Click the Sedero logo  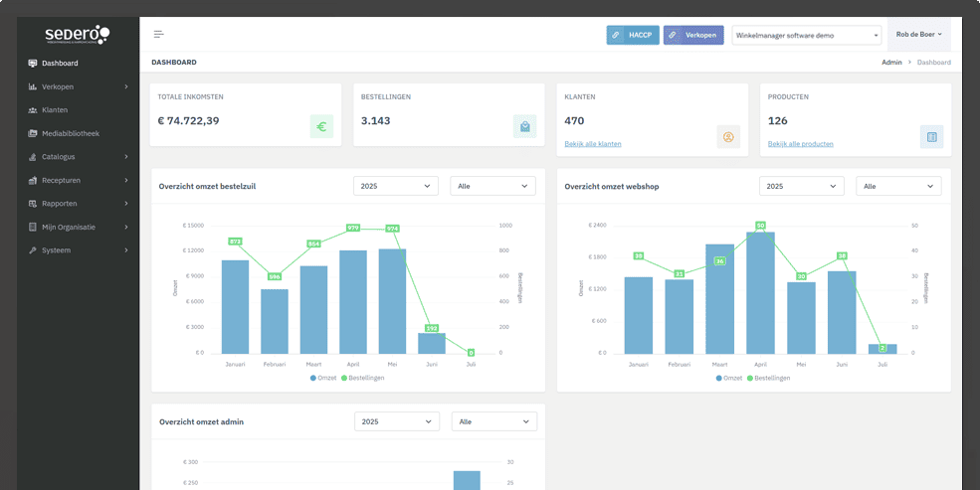tap(77, 35)
